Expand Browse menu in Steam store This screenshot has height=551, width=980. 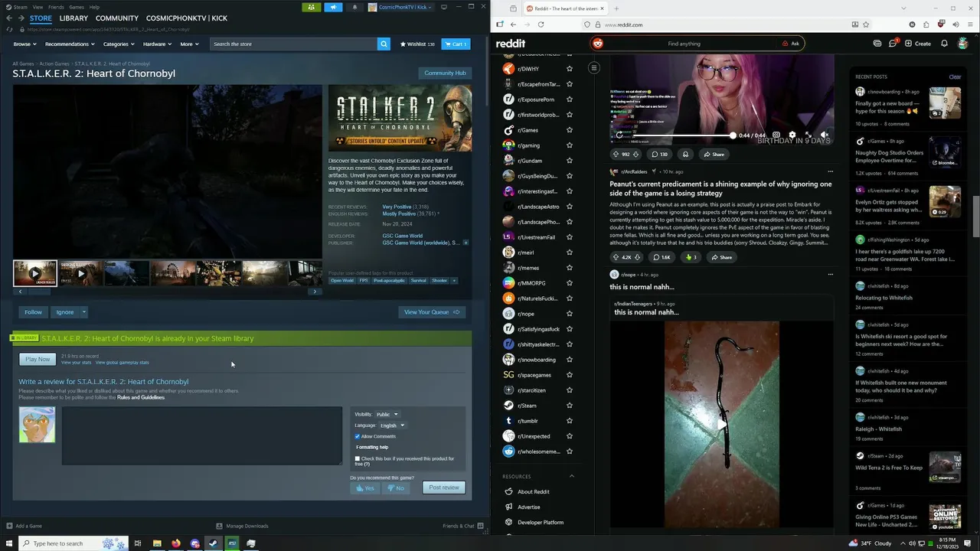(24, 44)
